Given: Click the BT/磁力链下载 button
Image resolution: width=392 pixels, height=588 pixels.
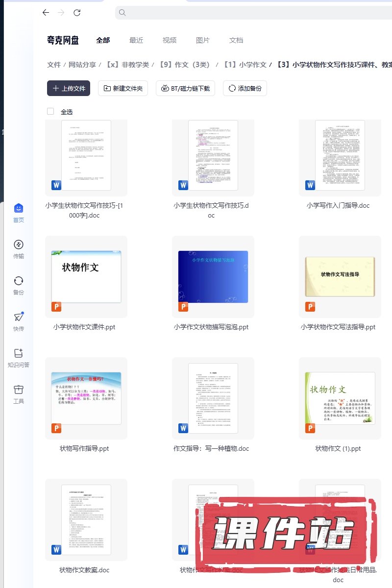Looking at the screenshot, I should [x=185, y=88].
